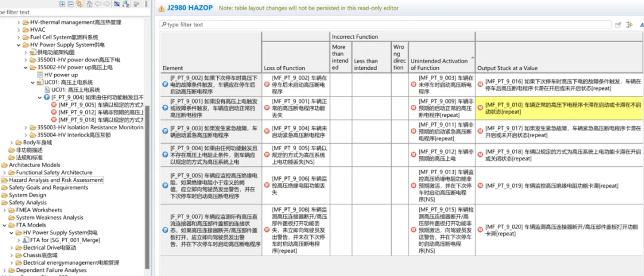Viewport: 644px width, 276px height.
Task: Click the edit table icon beside HAZOP filter
Action: 618,24
